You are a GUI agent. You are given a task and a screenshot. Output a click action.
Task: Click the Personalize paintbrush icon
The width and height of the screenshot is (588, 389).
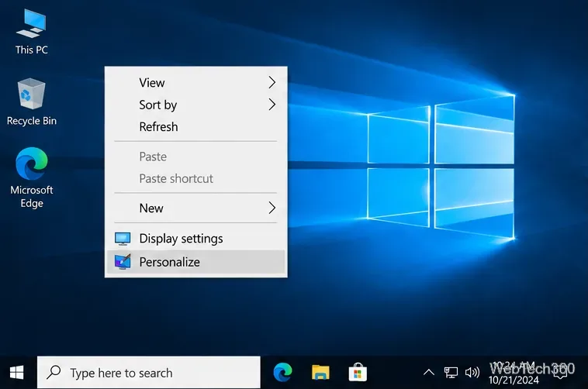[x=123, y=262]
